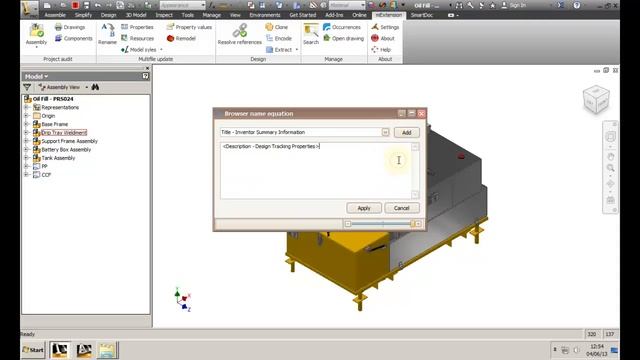Click the filter funnel icon in browser
This screenshot has width=640, height=360.
coord(27,87)
